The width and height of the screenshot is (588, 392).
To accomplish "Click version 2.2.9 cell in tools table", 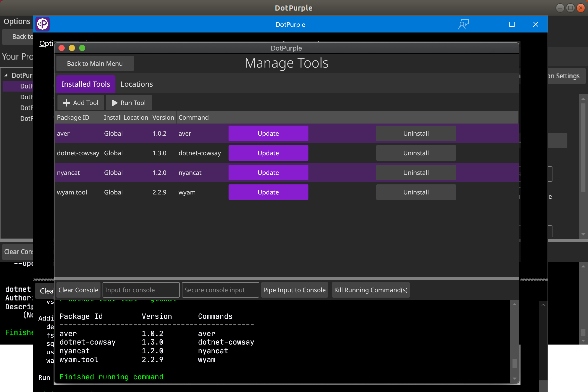I will coord(159,192).
